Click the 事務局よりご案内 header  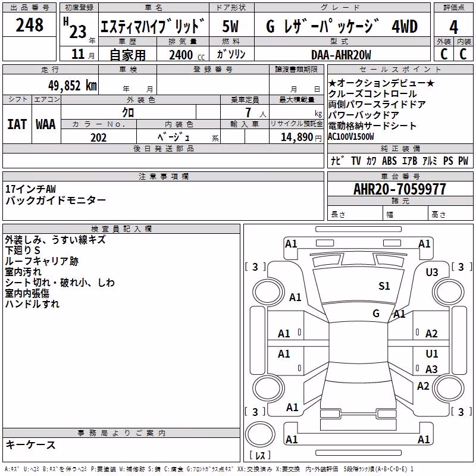(x=121, y=433)
